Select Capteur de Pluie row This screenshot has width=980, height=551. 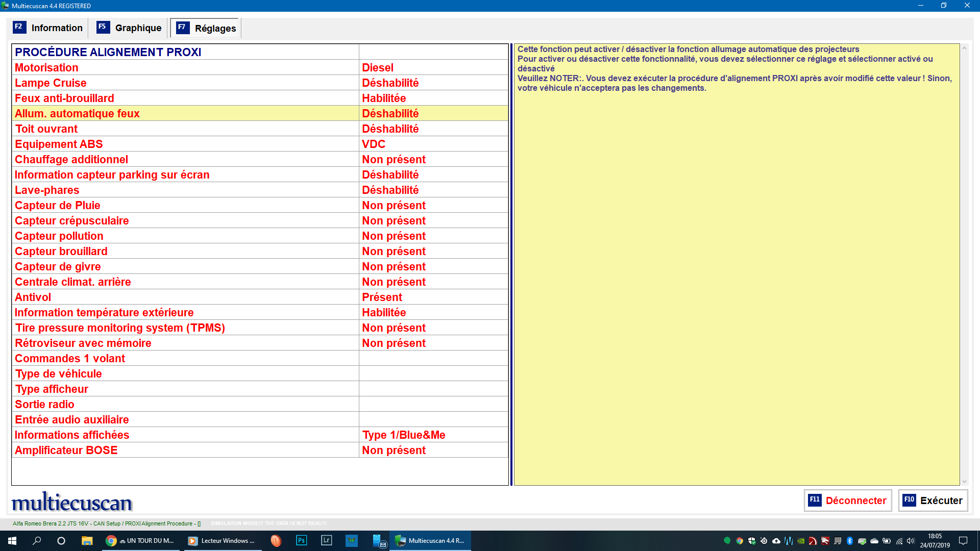(58, 205)
